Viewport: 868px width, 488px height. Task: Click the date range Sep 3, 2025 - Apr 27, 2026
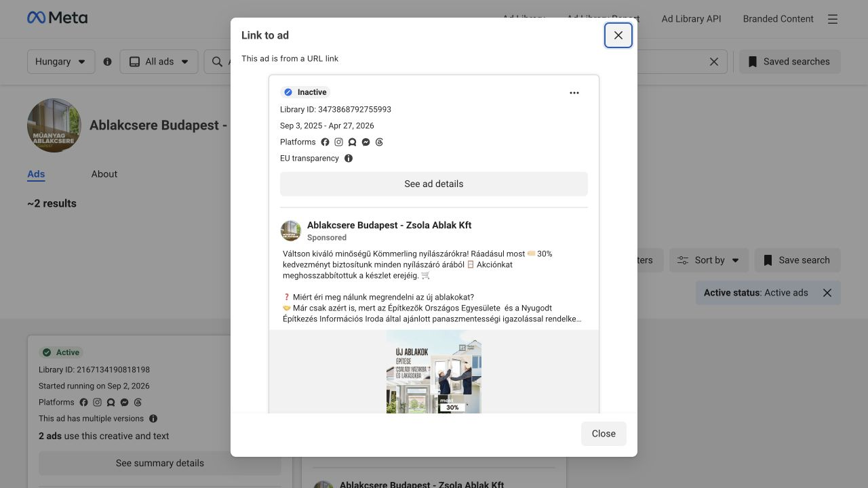click(327, 125)
